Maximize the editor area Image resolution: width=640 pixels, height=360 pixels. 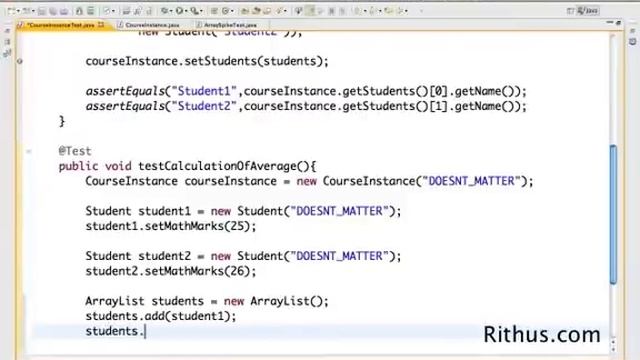click(618, 23)
